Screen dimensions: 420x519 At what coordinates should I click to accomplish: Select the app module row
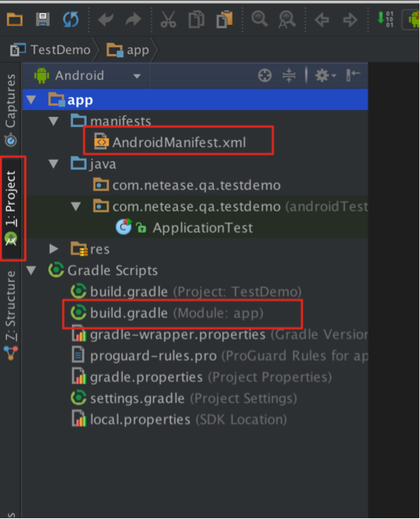pos(195,100)
